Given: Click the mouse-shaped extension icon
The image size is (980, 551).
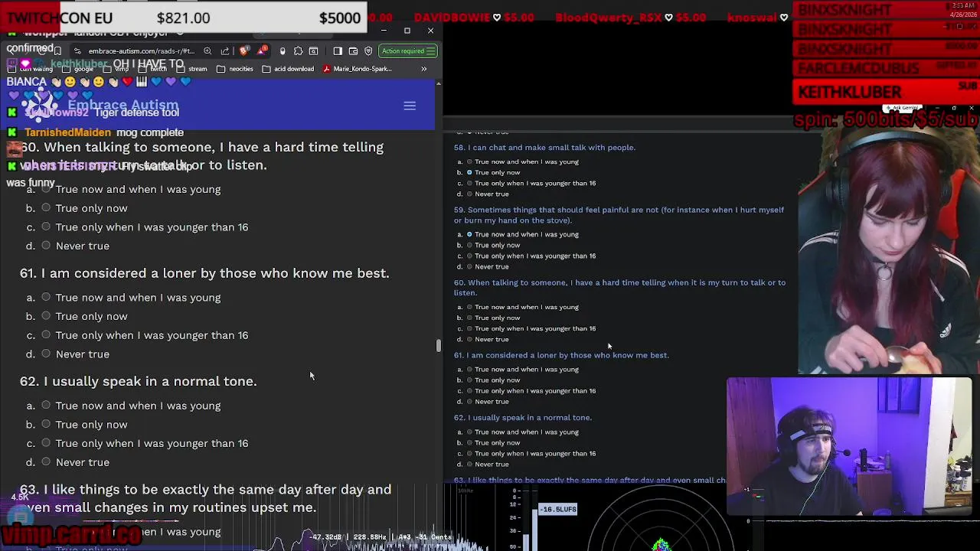Looking at the screenshot, I should (283, 51).
